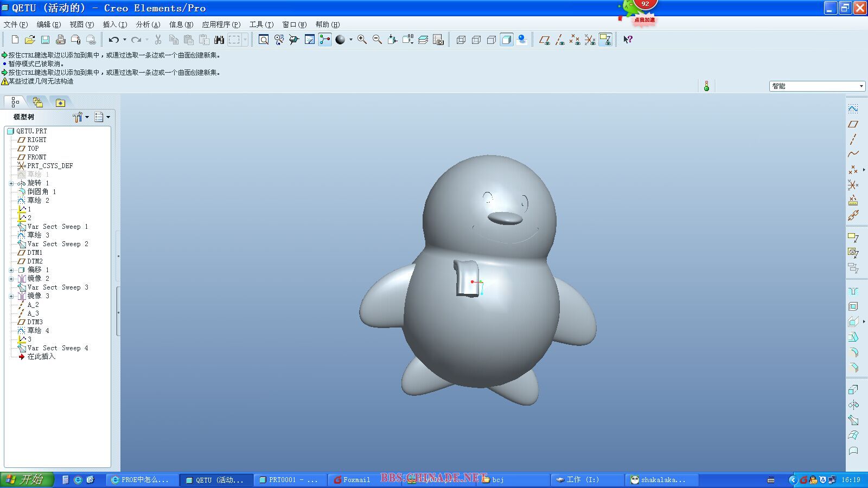Select the Variable Section Sweep tool
The image size is (868, 488).
853,420
